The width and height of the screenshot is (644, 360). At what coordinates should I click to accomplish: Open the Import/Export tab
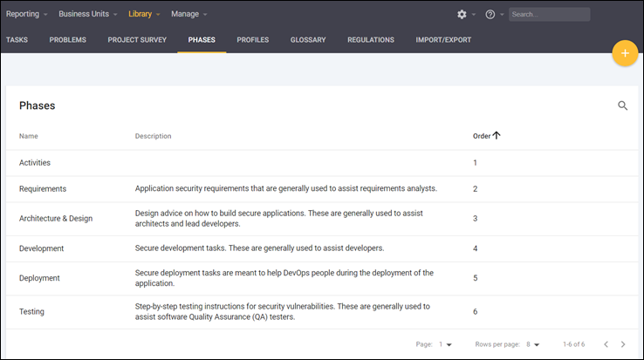pos(444,40)
